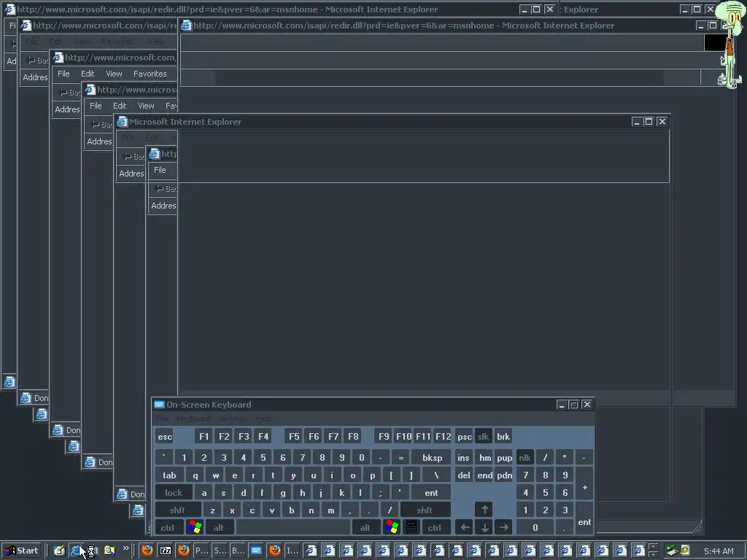Click the left arrow key
Image resolution: width=747 pixels, height=560 pixels.
coord(465,527)
